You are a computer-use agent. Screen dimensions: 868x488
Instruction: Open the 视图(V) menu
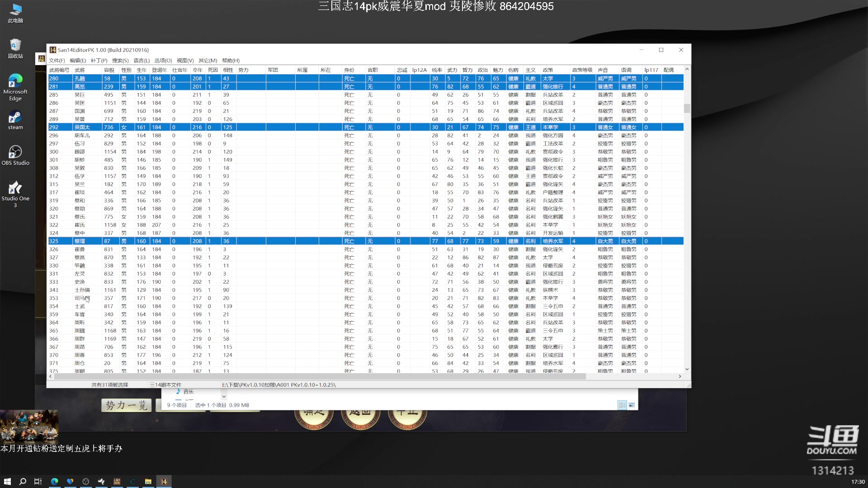185,61
